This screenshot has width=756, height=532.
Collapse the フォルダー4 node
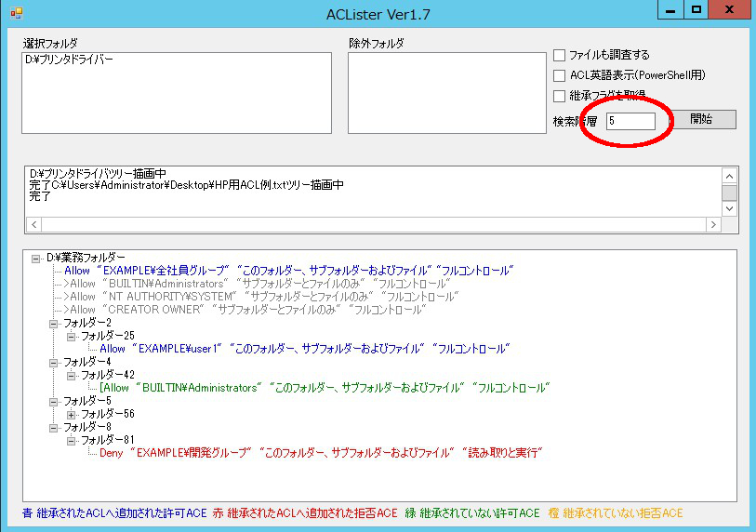[x=54, y=363]
